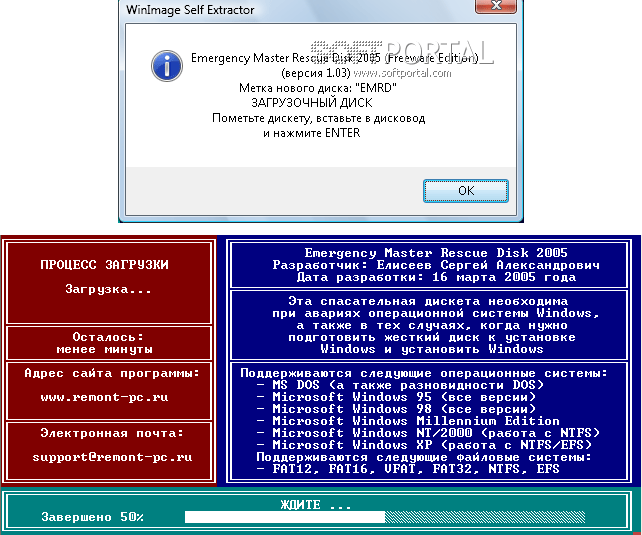Click the 'Microsoft Windows 98' entry
This screenshot has width=642, height=535.
pos(396,409)
